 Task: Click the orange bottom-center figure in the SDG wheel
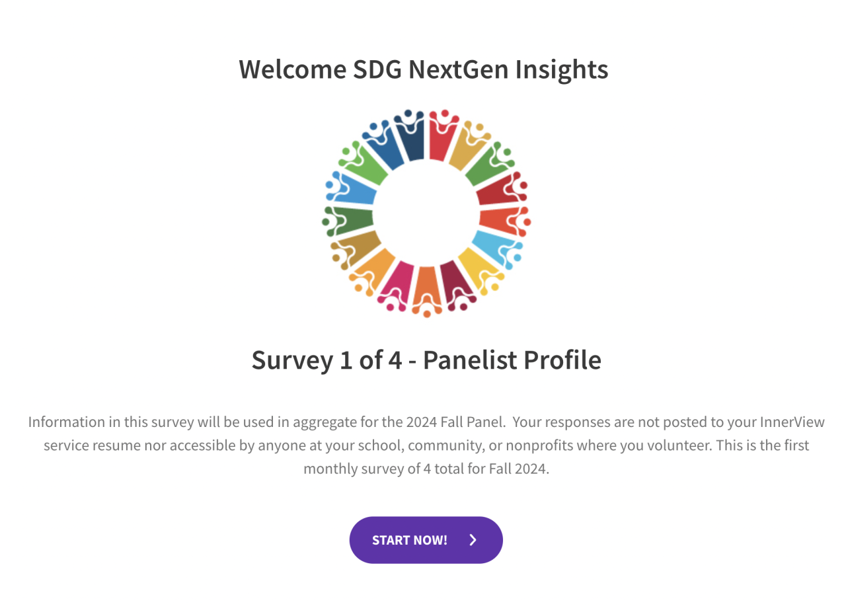pos(426,288)
